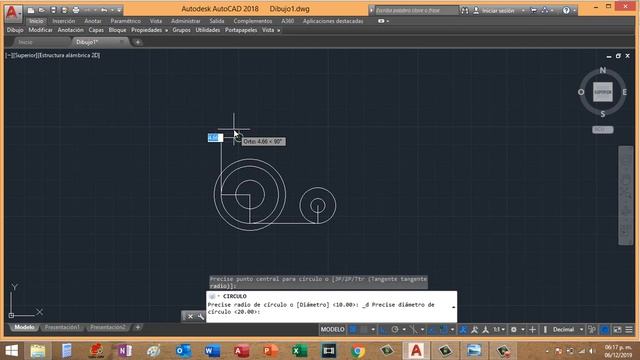This screenshot has height=360, width=640.
Task: Click the N compass direction on ViewCube
Action: pos(603,70)
